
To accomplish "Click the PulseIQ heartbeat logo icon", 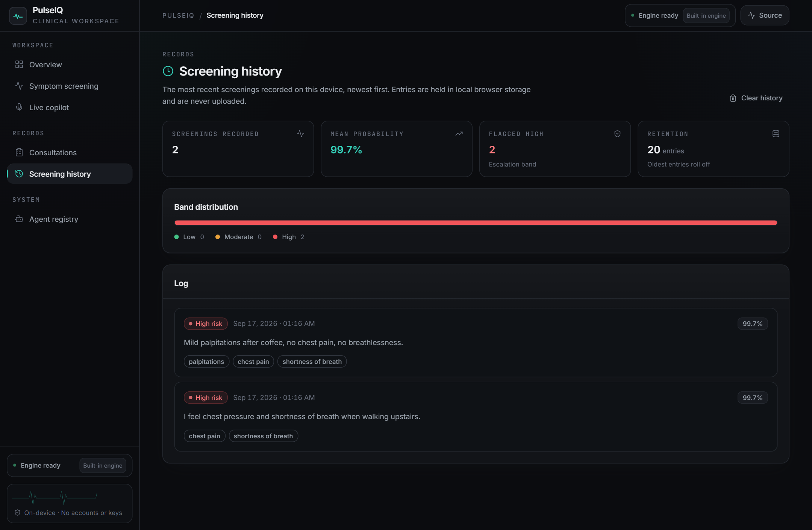I will pos(18,16).
